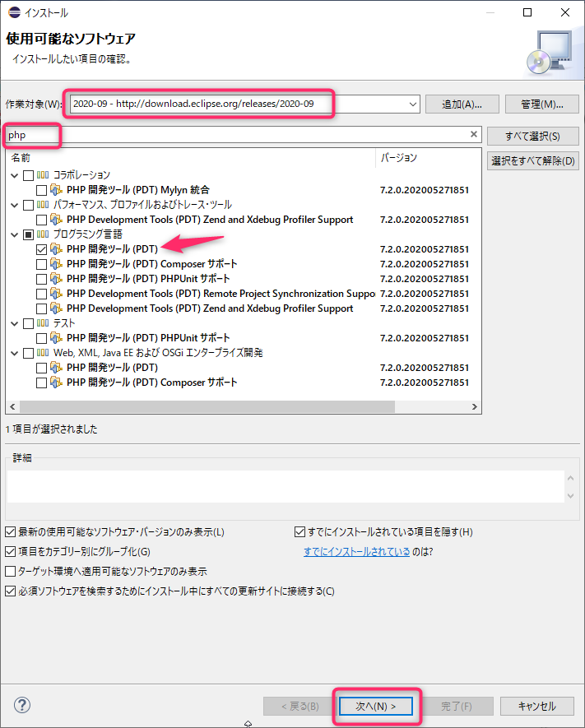Check PHP 開発ツール (PDT) Mylyn 統合 checkbox

click(41, 190)
